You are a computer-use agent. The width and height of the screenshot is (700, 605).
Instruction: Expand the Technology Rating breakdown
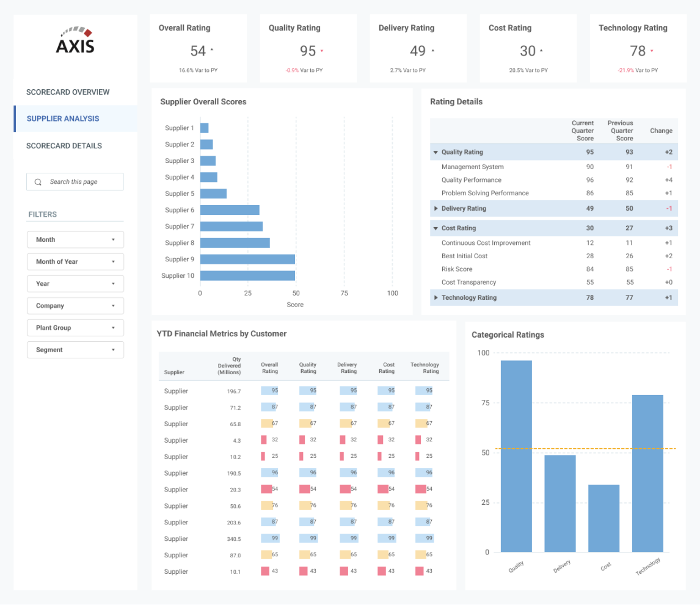(x=436, y=297)
